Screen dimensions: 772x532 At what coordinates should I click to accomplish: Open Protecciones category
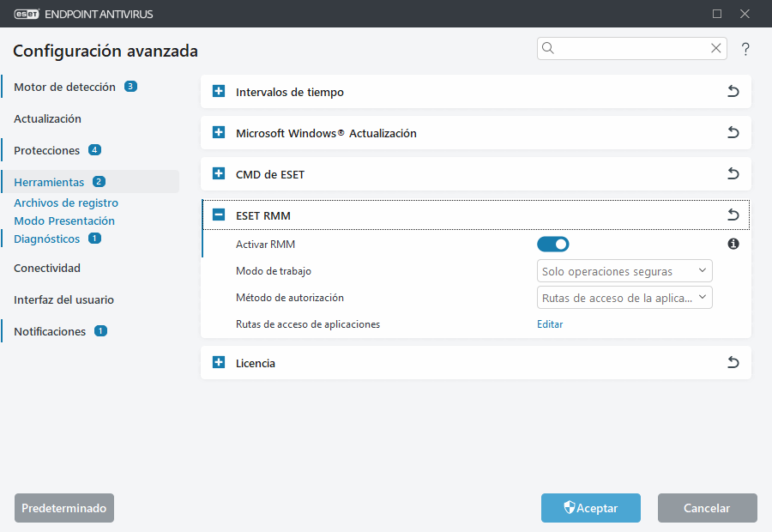[x=47, y=151]
